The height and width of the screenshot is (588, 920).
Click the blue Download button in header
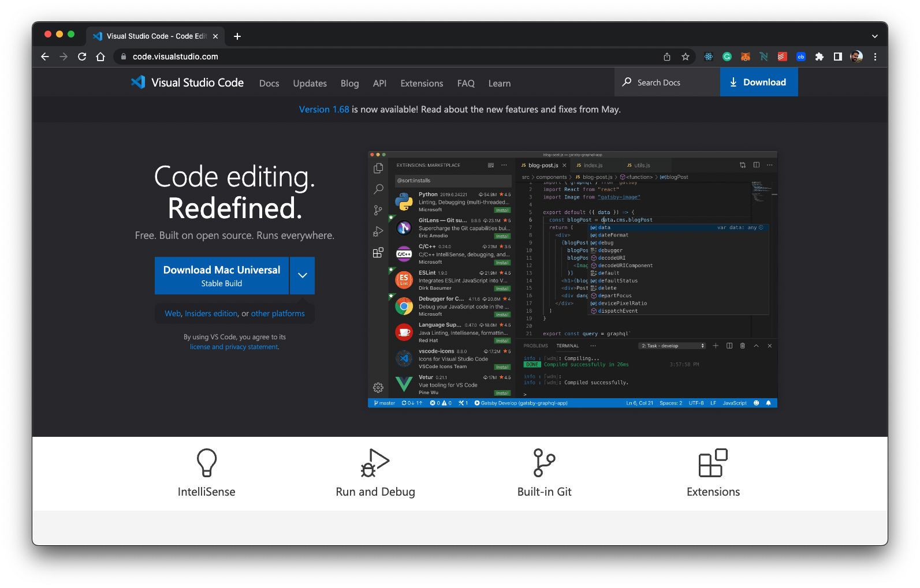(759, 82)
